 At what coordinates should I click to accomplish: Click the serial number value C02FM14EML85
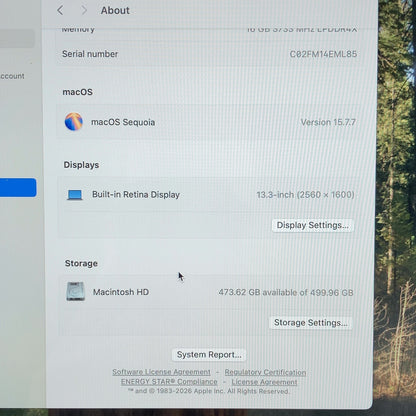tap(323, 54)
